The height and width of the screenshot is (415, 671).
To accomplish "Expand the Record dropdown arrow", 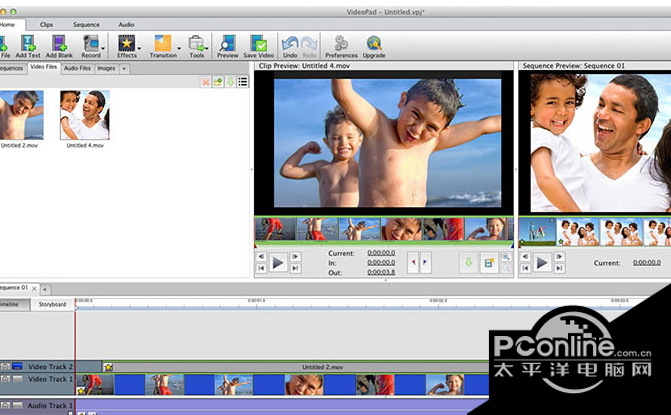I will 103,48.
